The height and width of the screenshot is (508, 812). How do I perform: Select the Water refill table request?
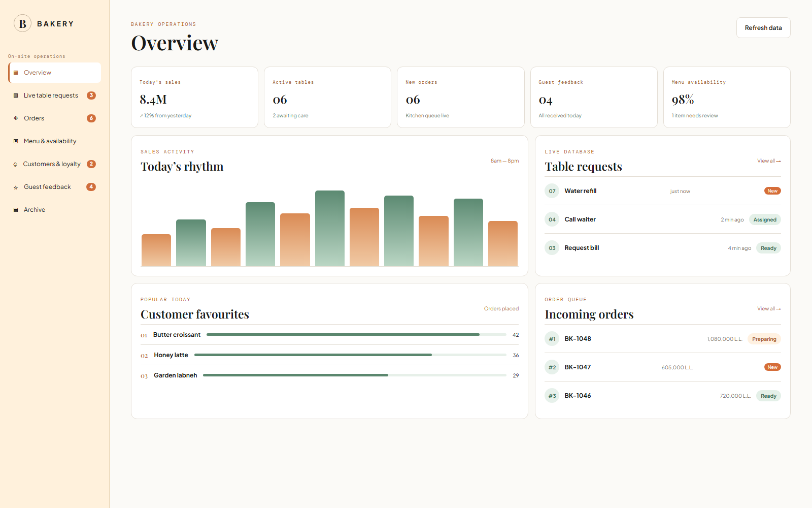(663, 191)
